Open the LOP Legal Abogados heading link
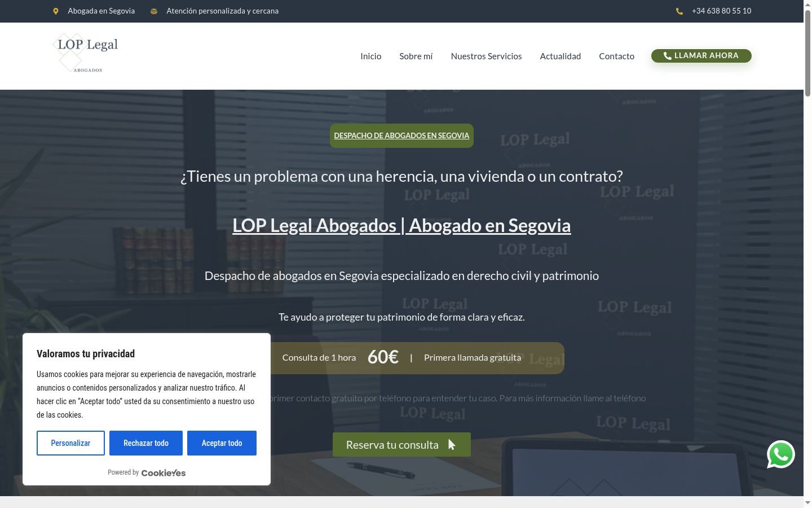This screenshot has width=812, height=508. (401, 225)
